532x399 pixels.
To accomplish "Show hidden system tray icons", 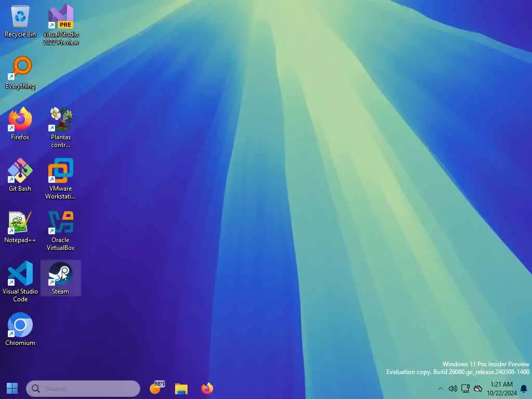I will coord(441,389).
